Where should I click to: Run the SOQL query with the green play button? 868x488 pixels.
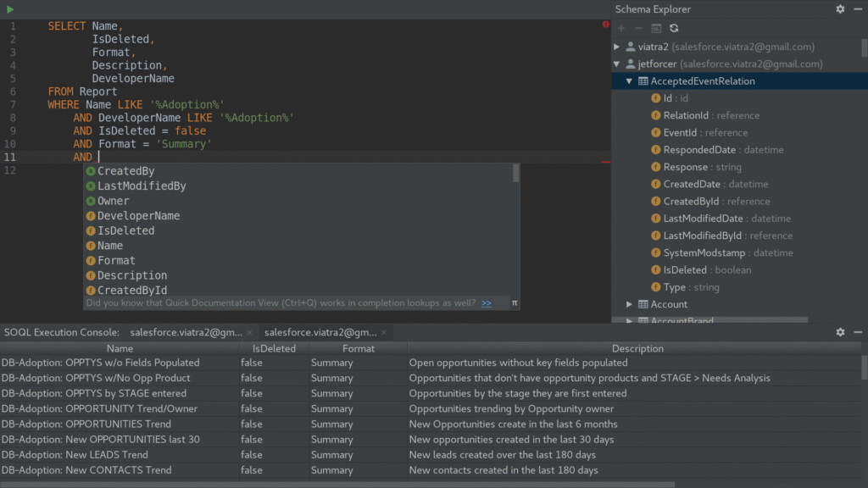pos(10,9)
